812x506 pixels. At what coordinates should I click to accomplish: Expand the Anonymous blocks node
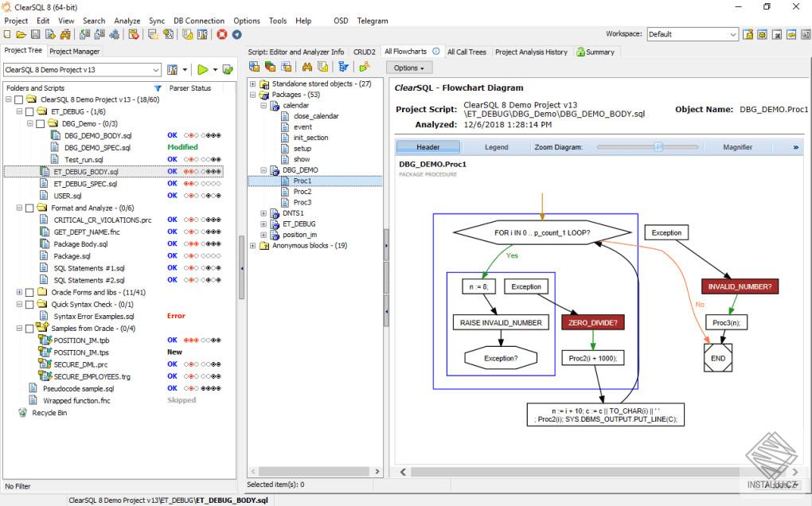pyautogui.click(x=252, y=246)
